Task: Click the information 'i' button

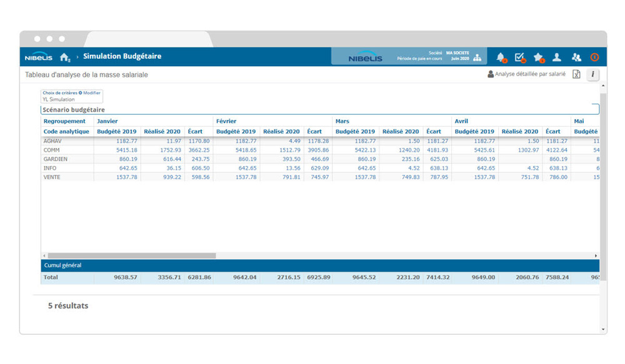Action: click(x=592, y=74)
